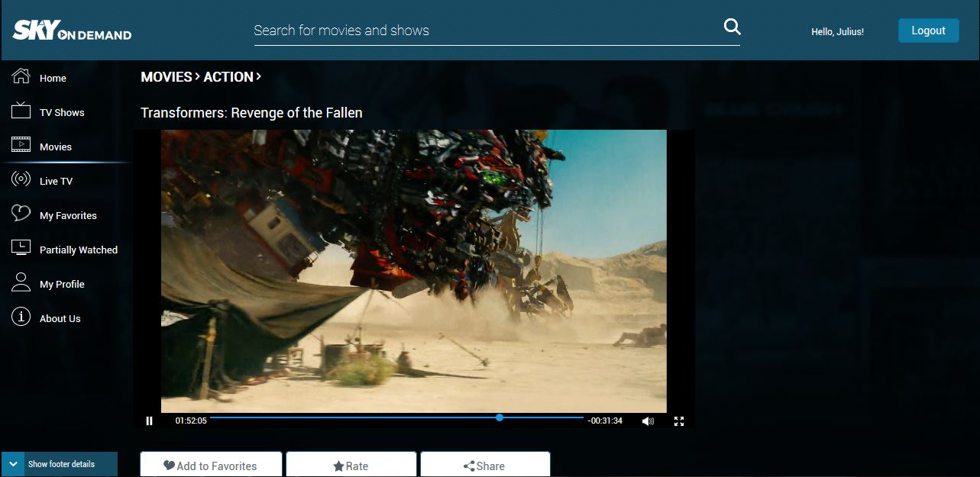Click the Share button

[x=485, y=464]
